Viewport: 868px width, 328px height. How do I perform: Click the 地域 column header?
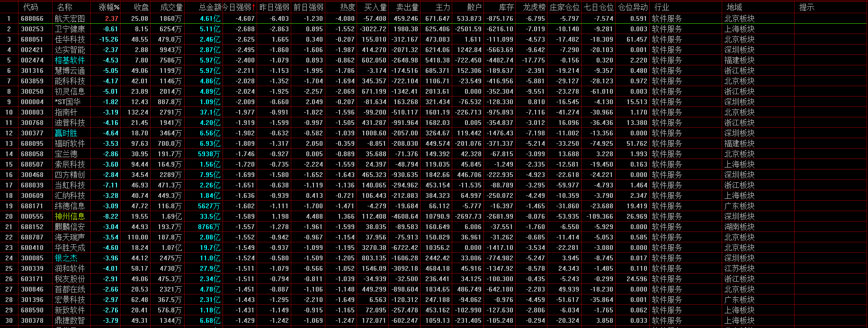point(734,7)
